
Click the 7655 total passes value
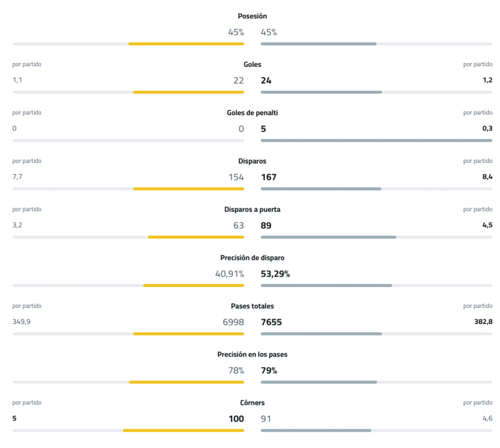click(271, 322)
